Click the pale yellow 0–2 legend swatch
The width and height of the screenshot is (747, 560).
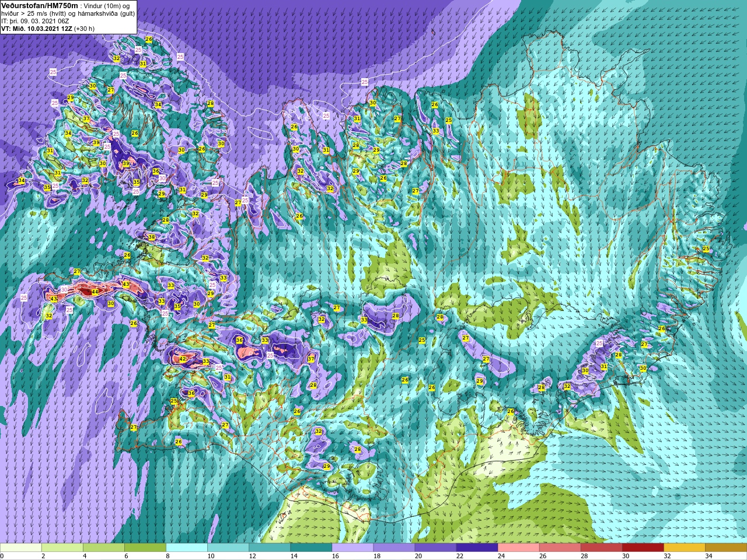pos(21,548)
